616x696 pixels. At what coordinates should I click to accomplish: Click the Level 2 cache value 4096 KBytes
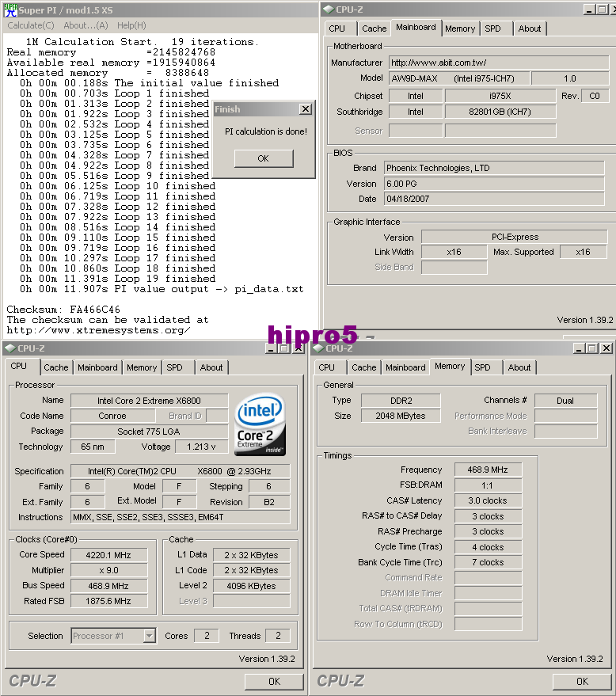(x=252, y=586)
